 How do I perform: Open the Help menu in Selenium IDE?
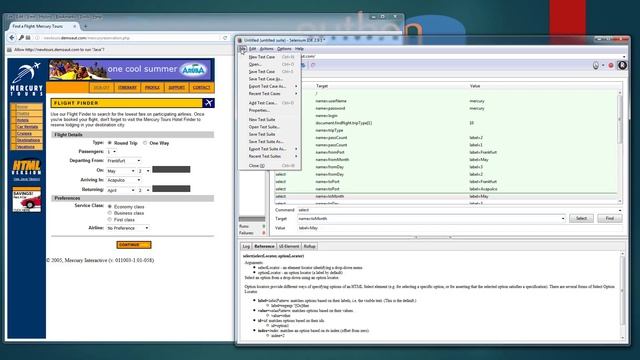click(x=299, y=49)
